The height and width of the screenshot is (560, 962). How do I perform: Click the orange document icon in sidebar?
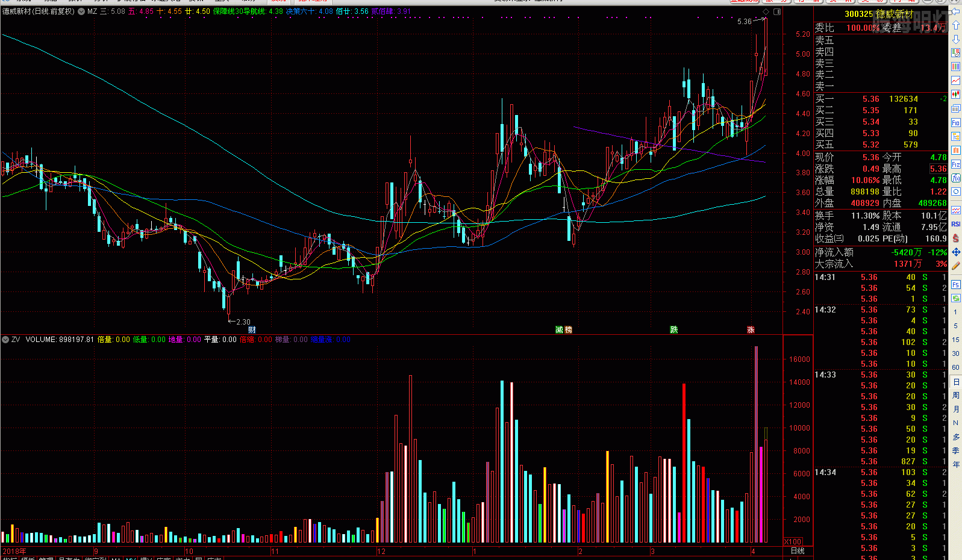956,151
